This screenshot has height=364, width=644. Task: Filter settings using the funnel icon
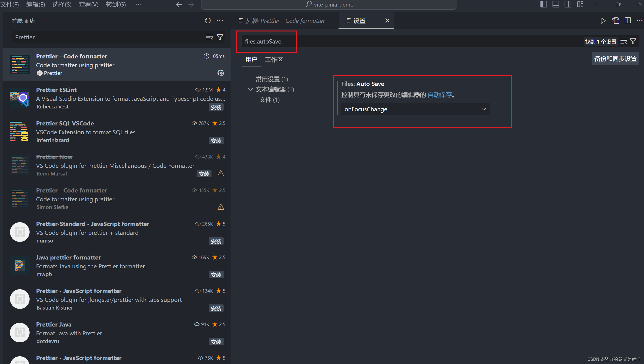(633, 41)
